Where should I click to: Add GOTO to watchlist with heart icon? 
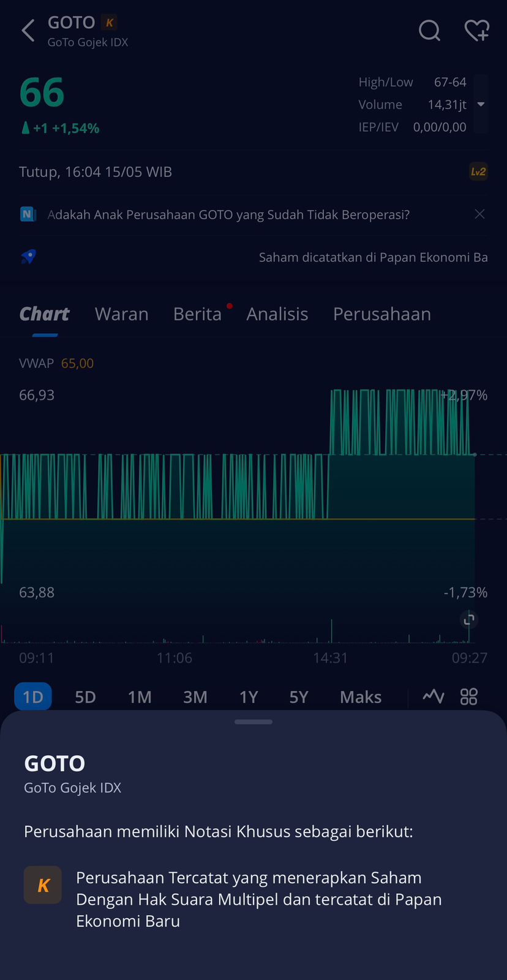click(x=477, y=30)
